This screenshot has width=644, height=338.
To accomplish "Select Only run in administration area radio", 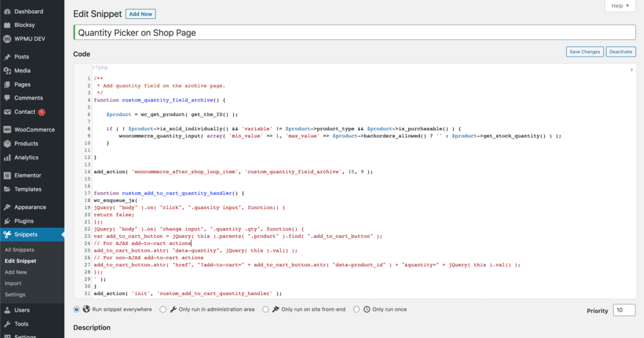I will coord(163,309).
